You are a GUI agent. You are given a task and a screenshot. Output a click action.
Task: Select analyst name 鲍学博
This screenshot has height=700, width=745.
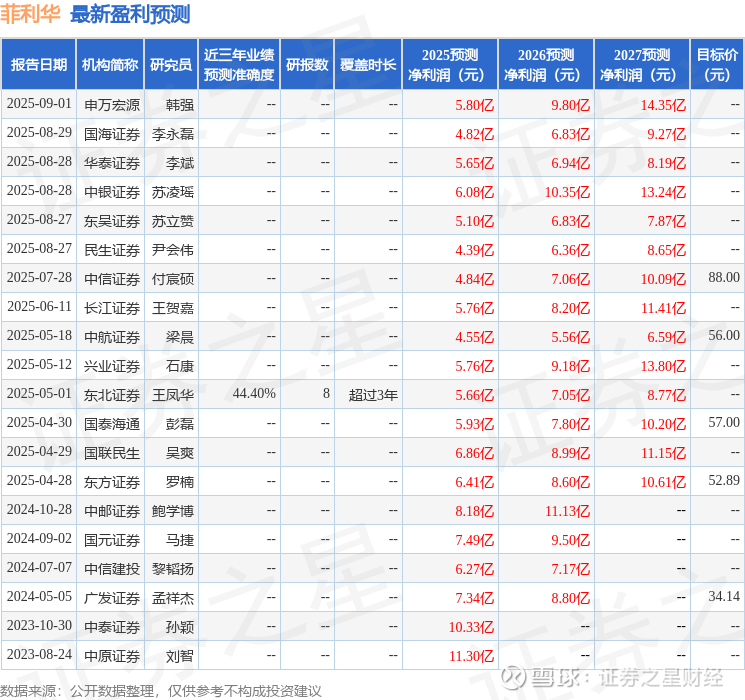click(173, 511)
